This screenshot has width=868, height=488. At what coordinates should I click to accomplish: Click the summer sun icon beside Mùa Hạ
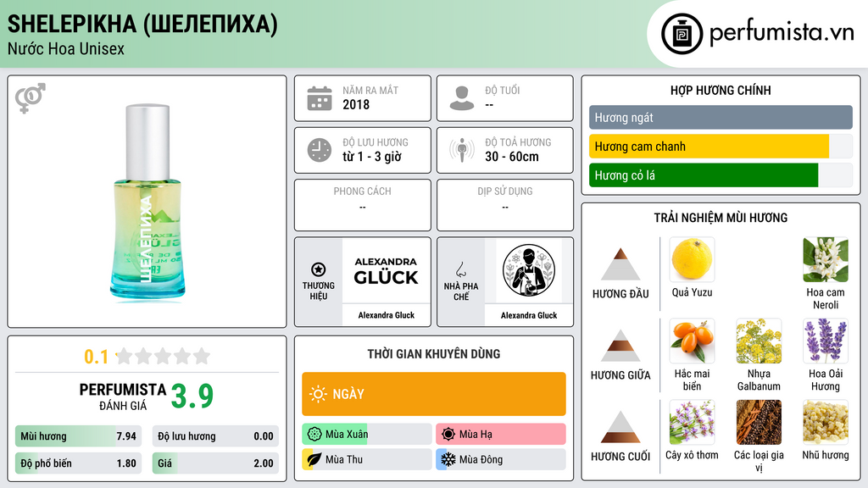tap(448, 435)
